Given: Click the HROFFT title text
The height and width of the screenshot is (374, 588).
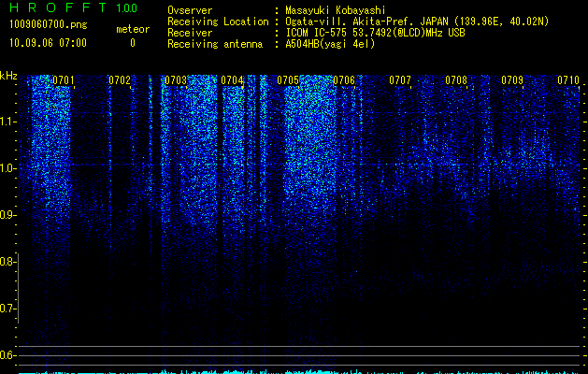Looking at the screenshot, I should click(58, 7).
